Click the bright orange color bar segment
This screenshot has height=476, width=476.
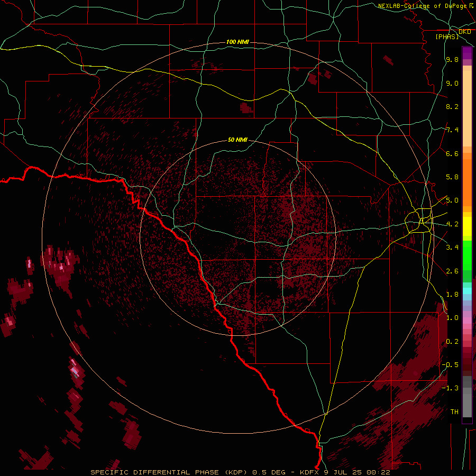(x=467, y=182)
